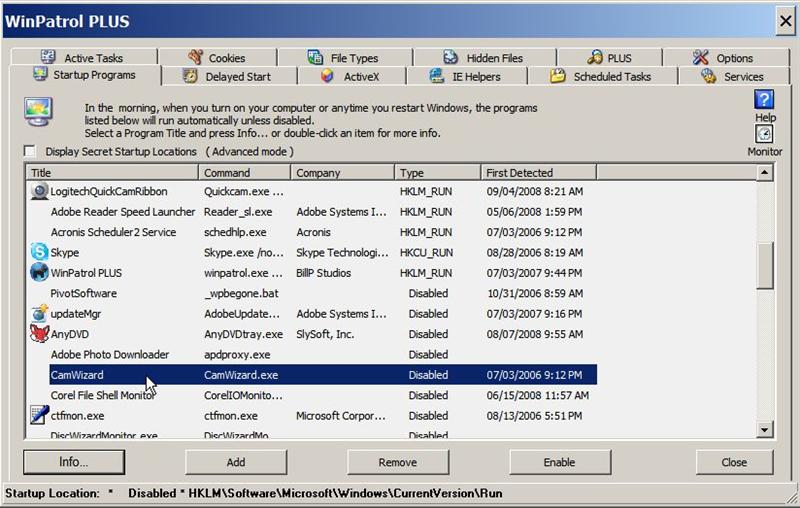The width and height of the screenshot is (800, 508).
Task: Click the Cookies tab icon
Action: point(195,57)
